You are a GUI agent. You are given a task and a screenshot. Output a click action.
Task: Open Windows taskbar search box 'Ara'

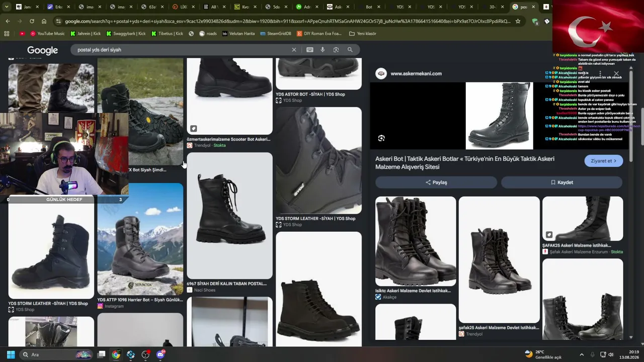[56, 354]
